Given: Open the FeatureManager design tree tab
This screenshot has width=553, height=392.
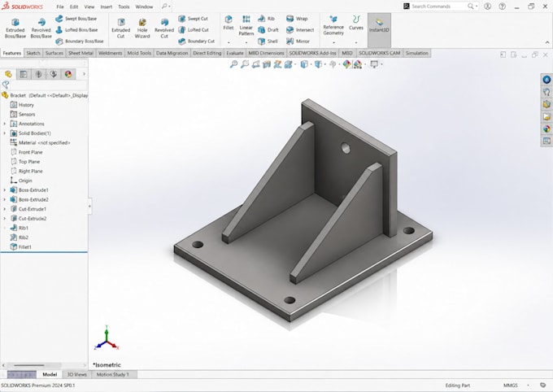Looking at the screenshot, I should coord(8,74).
